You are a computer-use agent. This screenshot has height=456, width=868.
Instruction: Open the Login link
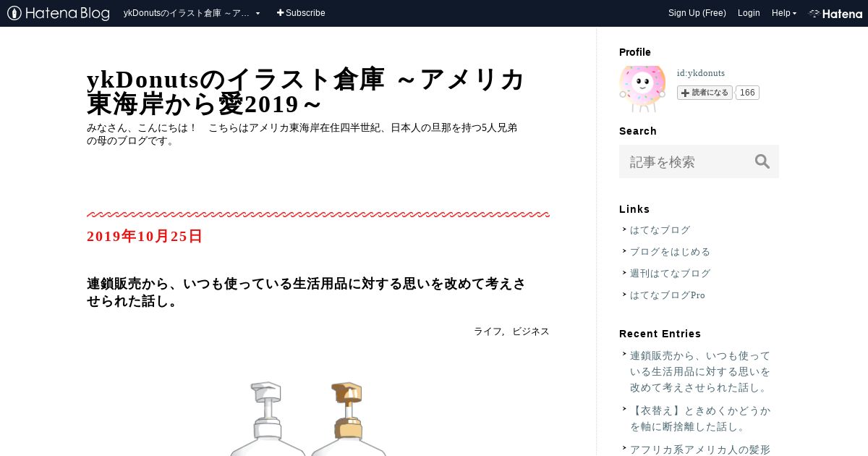[x=749, y=13]
